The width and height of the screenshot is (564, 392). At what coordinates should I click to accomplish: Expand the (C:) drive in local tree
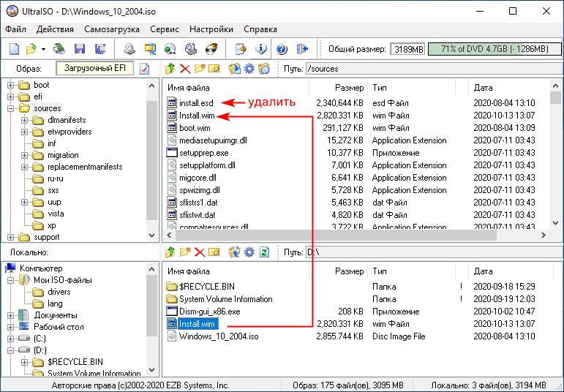pos(10,339)
